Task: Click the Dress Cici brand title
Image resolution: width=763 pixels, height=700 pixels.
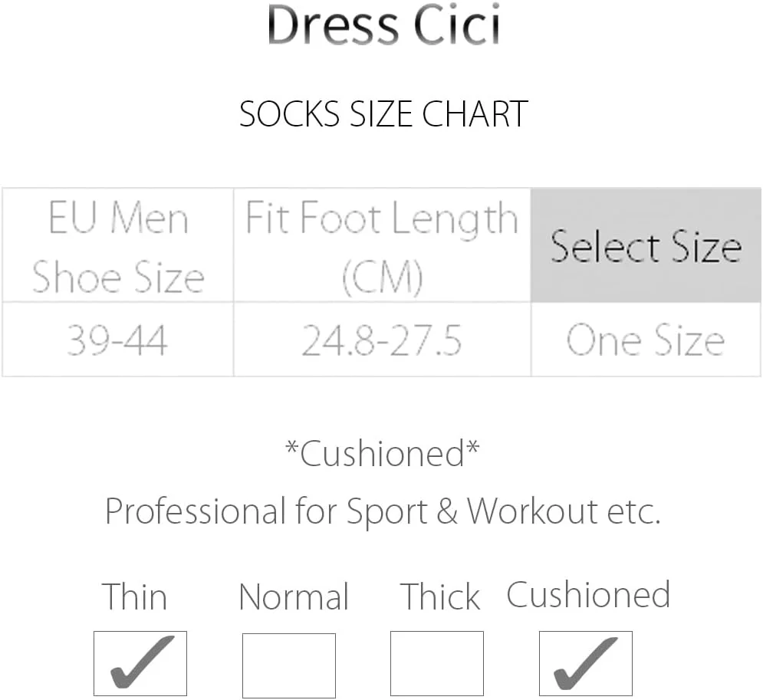Action: click(x=383, y=27)
